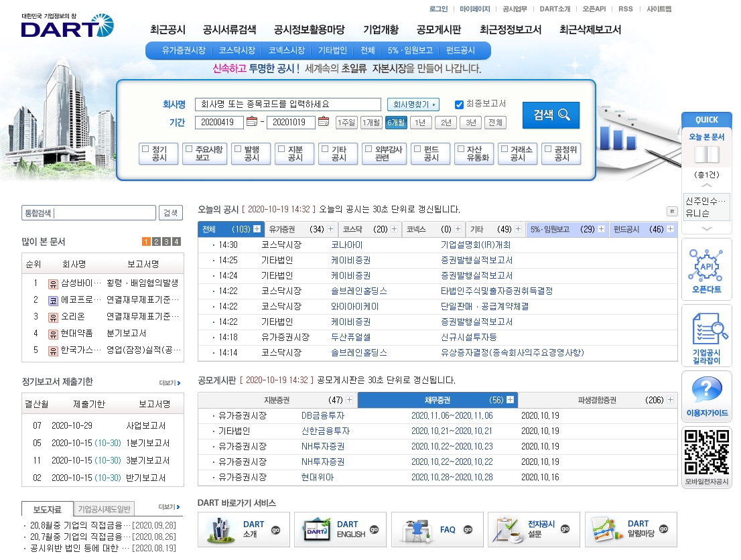Open the 오늘 본 문서 book icon

tap(707, 155)
